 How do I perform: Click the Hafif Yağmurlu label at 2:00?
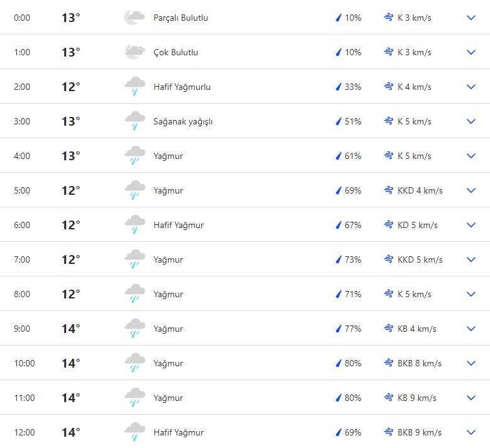click(182, 87)
